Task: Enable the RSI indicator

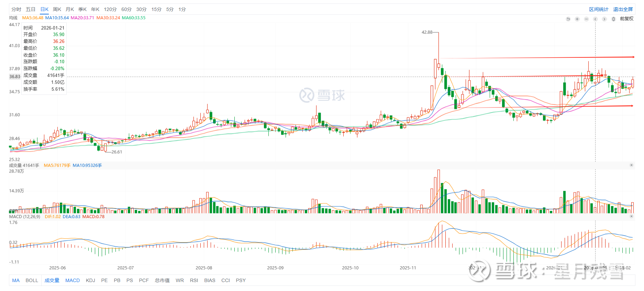Action: (x=194, y=280)
